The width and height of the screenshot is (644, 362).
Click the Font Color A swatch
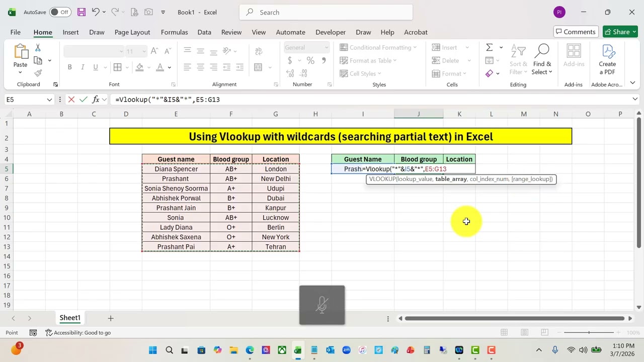point(160,67)
